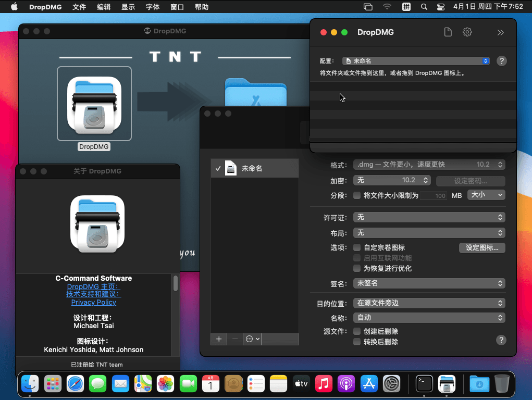
Task: Open Photos from the Dock
Action: 166,384
